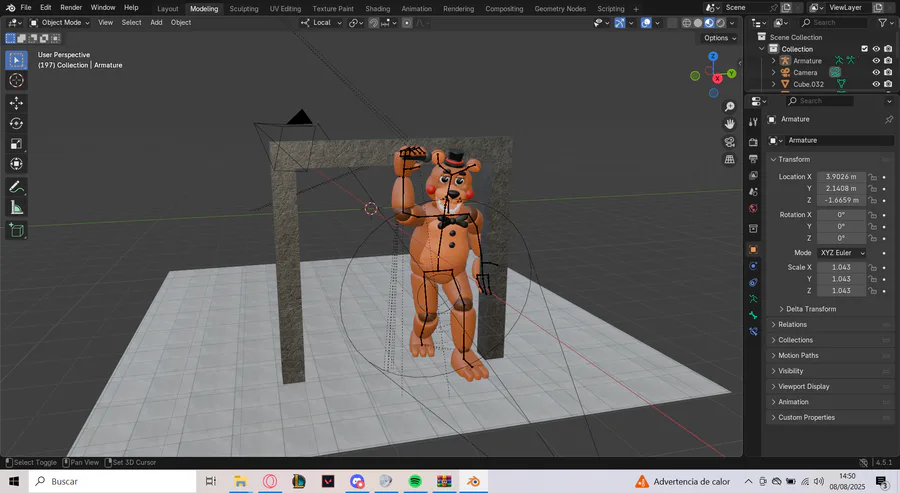Open the viewport Options dropdown
The height and width of the screenshot is (493, 900).
coord(720,38)
